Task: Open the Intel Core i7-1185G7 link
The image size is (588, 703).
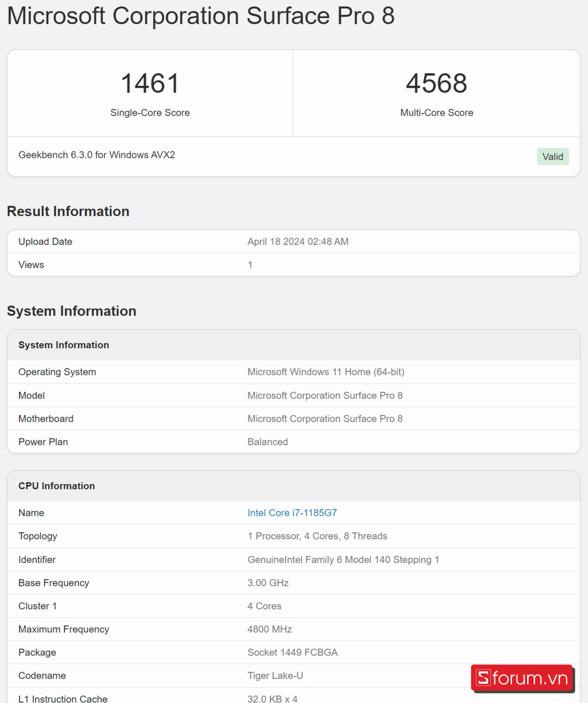Action: point(292,513)
